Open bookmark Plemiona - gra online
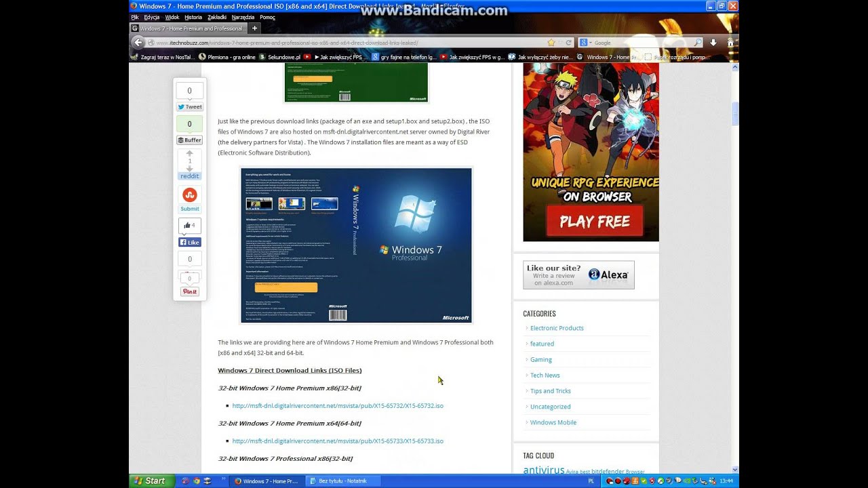868x488 pixels. (x=227, y=57)
